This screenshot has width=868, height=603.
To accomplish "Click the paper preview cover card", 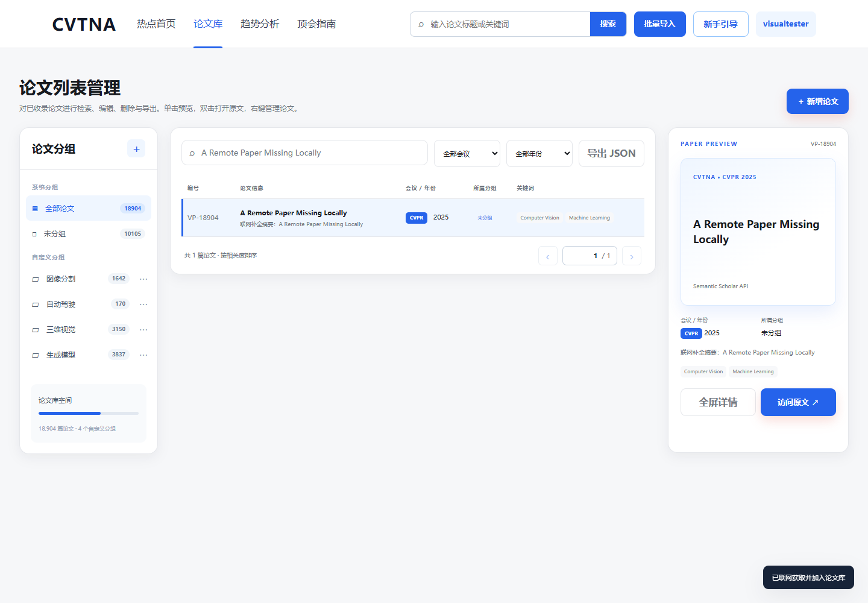I will (x=758, y=232).
